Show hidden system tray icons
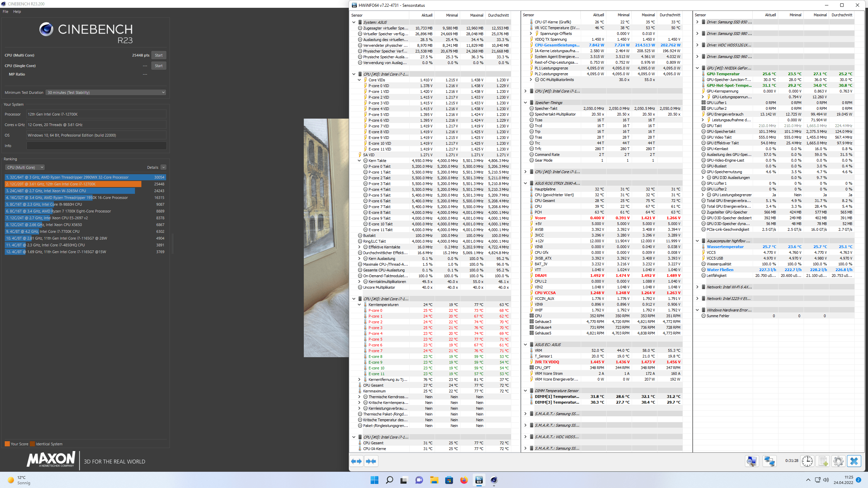This screenshot has width=868, height=488. [808, 480]
